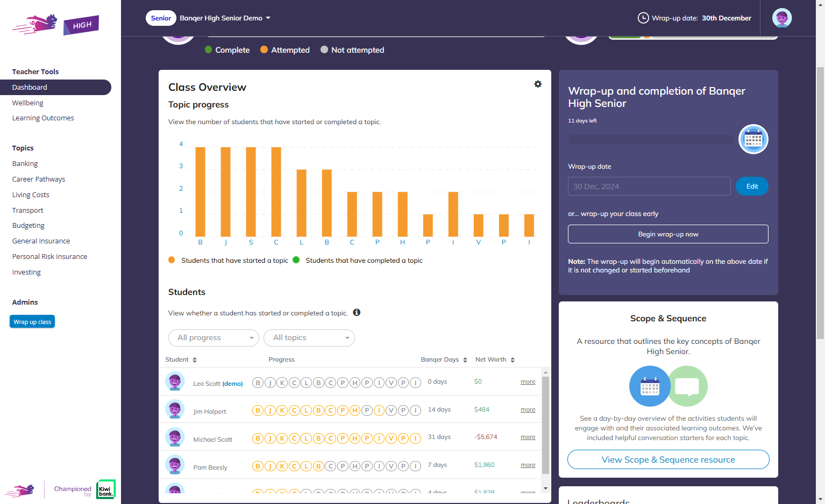Viewport: 825px width, 504px height.
Task: Click the Banqer High logo
Action: point(55,25)
